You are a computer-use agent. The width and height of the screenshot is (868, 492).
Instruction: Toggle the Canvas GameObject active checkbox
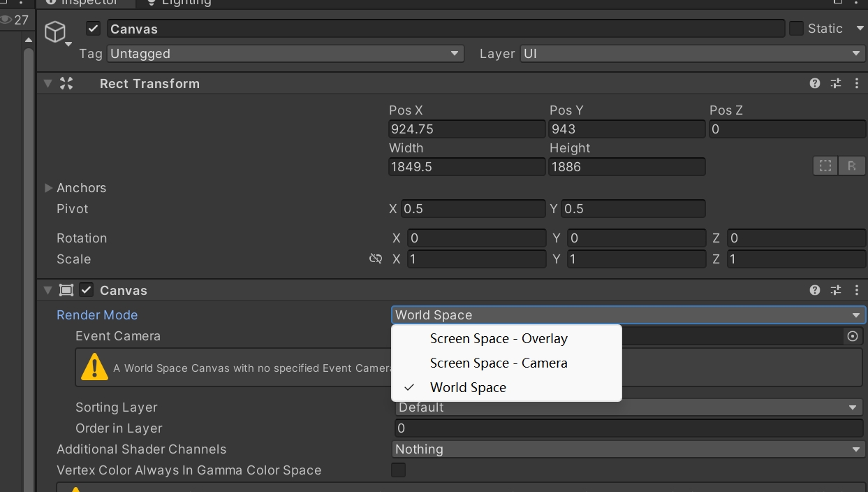93,29
